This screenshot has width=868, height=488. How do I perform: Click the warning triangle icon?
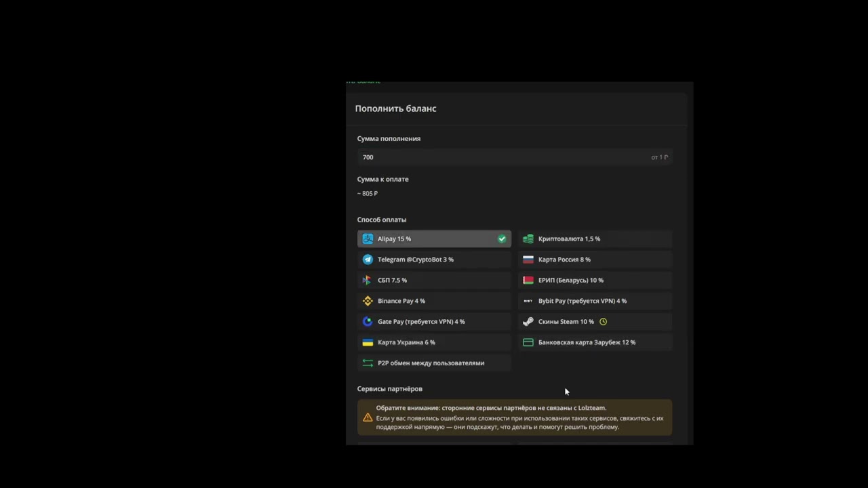point(368,418)
